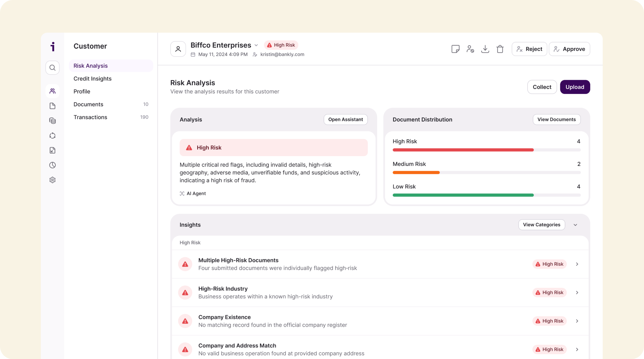Click the warning icon for Company and Address Match

pos(185,350)
